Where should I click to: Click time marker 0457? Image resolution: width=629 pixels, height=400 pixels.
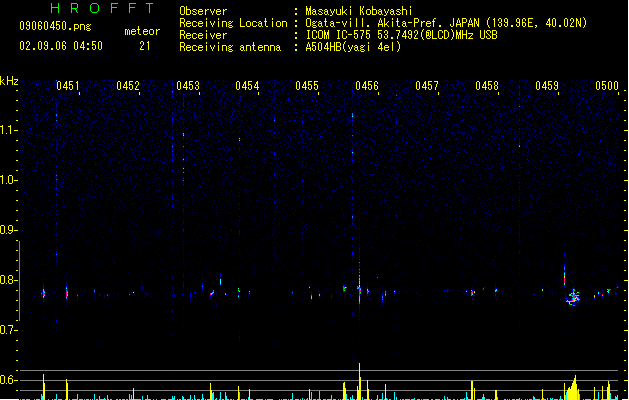click(427, 86)
